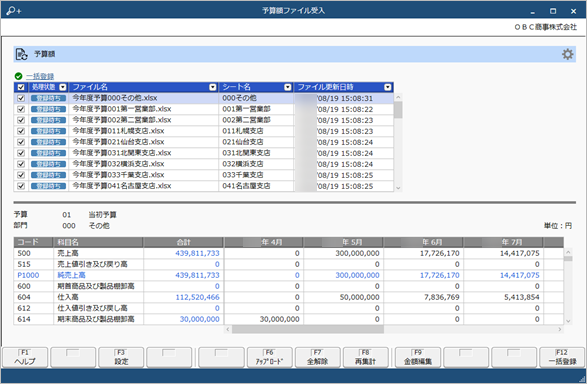Screen dimensions: 587x384
Task: Uncheck the 今年度予算001第一営業部.xlsx checkbox
Action: (x=21, y=109)
